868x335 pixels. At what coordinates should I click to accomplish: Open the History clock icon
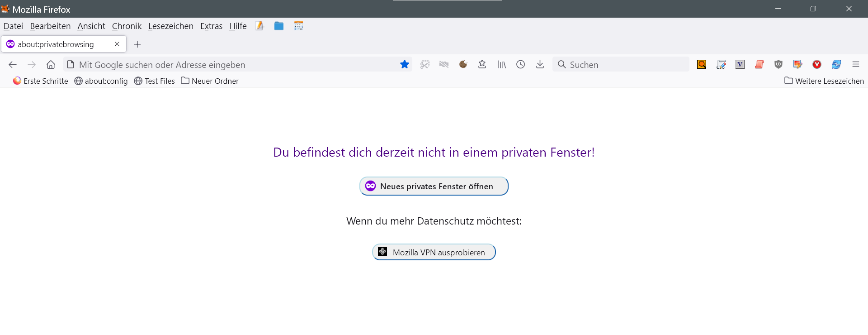[x=521, y=64]
